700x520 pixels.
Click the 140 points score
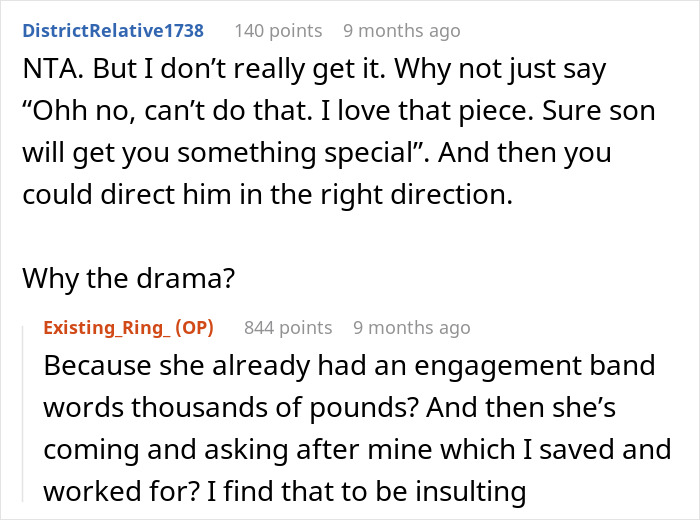point(278,30)
